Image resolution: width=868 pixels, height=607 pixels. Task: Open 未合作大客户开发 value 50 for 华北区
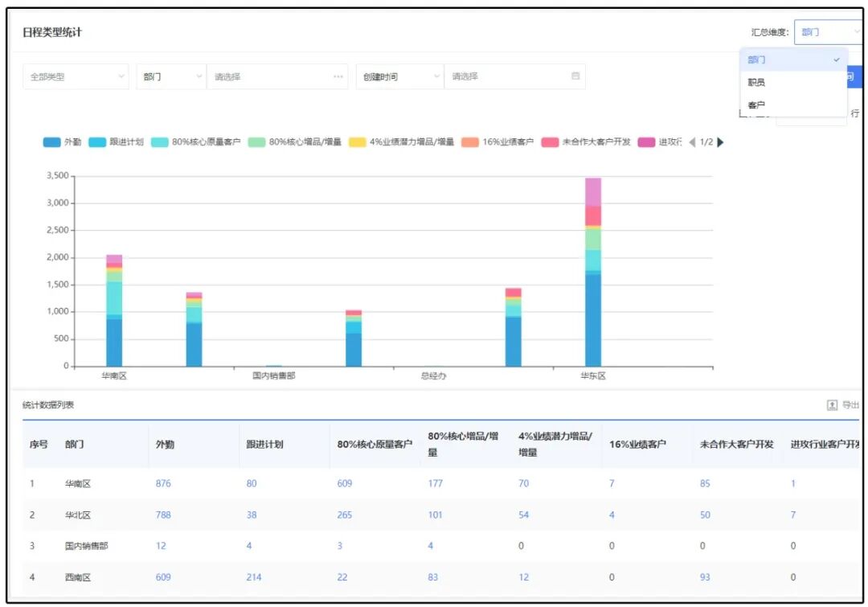[x=705, y=515]
